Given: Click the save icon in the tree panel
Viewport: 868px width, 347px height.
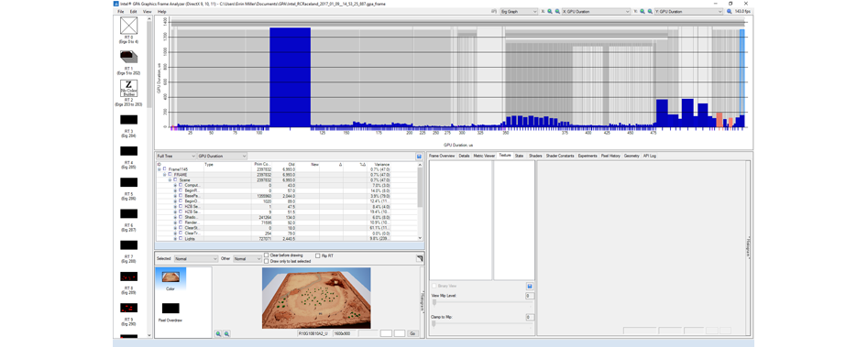Looking at the screenshot, I should pyautogui.click(x=419, y=157).
